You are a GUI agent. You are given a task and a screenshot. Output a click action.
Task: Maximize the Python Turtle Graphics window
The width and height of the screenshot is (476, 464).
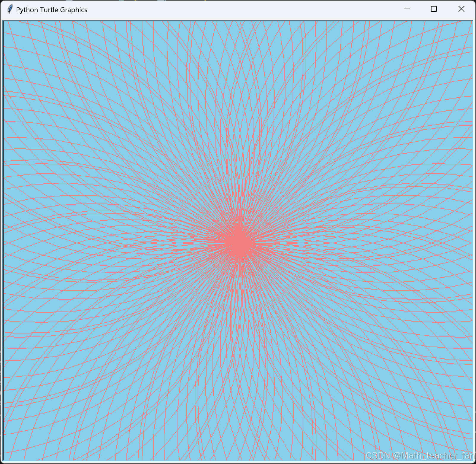tap(434, 9)
